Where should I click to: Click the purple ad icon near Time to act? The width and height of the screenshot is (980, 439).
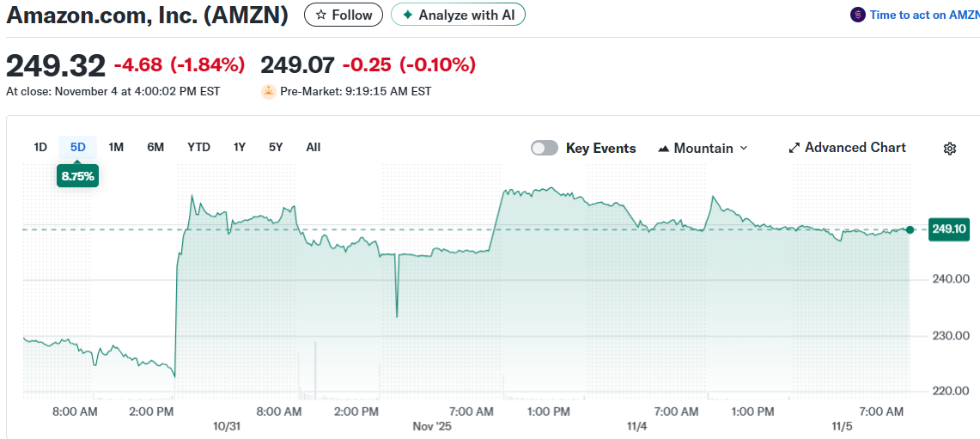point(857,15)
